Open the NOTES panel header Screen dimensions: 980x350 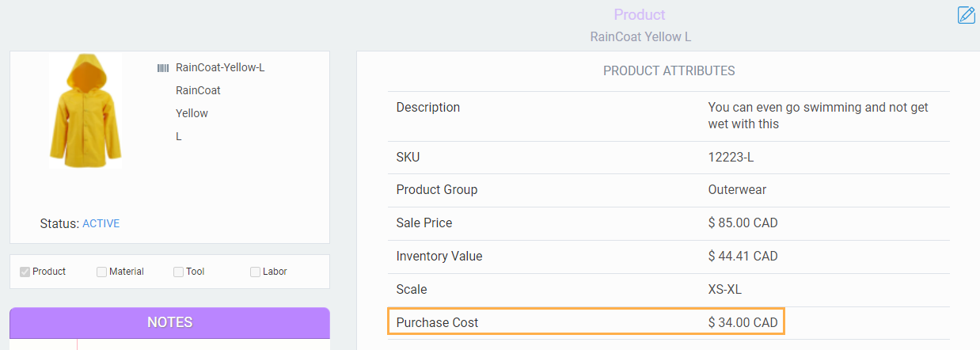pos(169,322)
